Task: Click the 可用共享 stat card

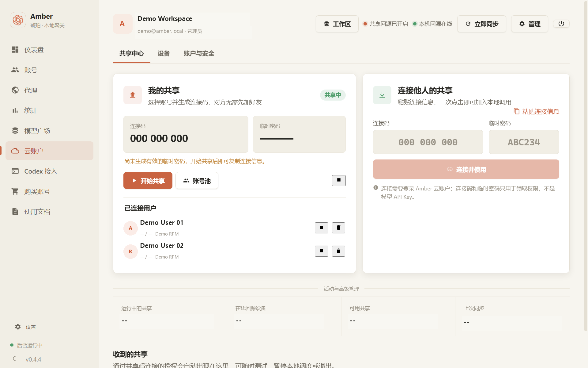Action: tap(398, 316)
